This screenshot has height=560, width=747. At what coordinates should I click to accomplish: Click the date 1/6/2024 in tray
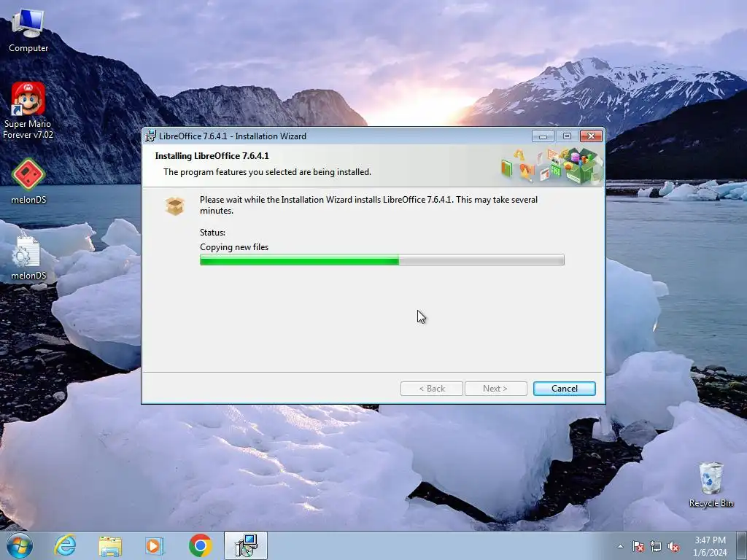710,553
